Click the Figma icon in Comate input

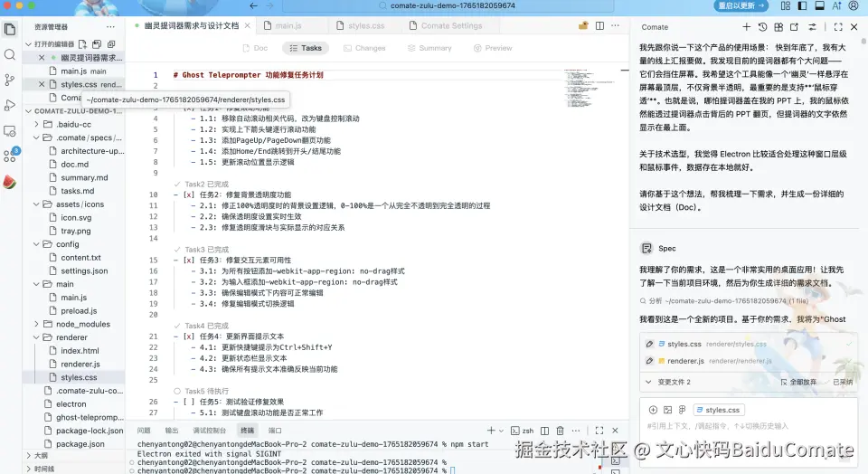[x=682, y=410]
